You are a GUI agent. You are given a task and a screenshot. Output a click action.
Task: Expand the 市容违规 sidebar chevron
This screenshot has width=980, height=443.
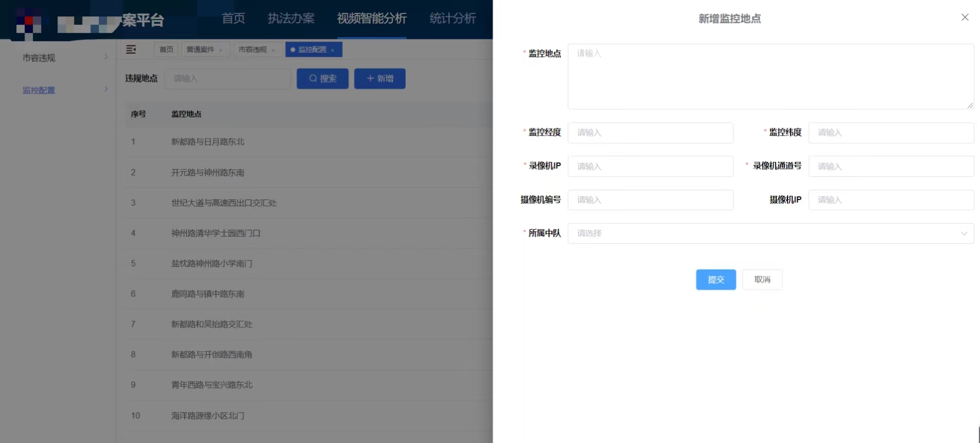click(x=106, y=57)
